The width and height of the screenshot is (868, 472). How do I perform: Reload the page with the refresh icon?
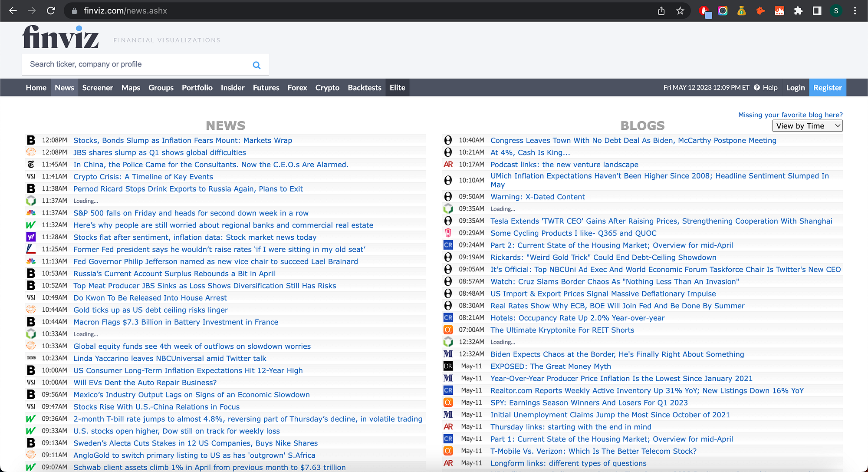[51, 11]
